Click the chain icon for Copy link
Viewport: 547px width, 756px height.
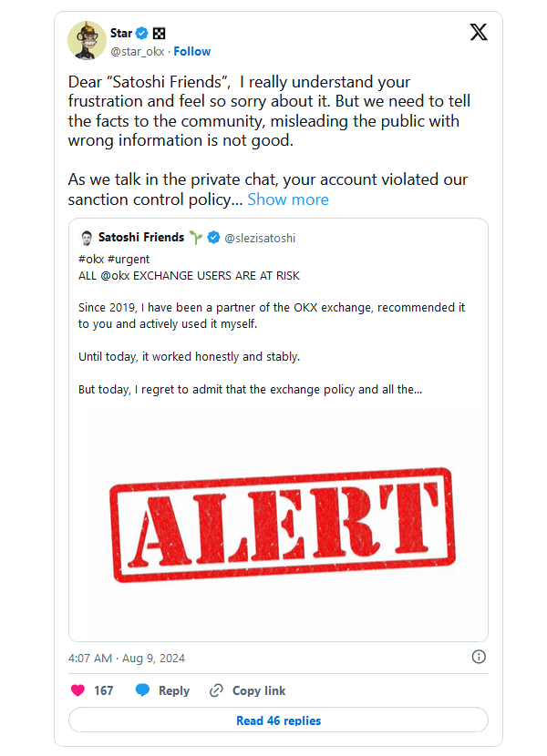(x=216, y=690)
